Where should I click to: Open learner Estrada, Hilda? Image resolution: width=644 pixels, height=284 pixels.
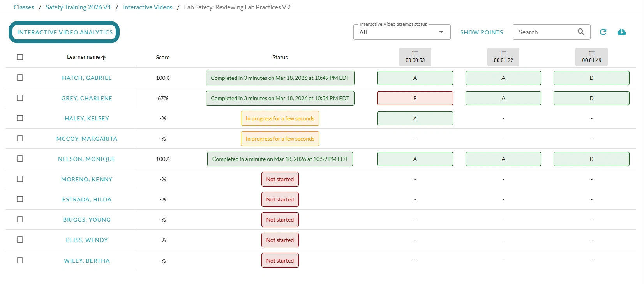click(x=87, y=199)
